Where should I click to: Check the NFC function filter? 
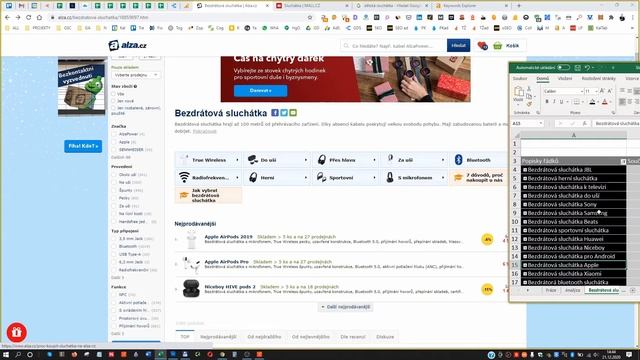click(x=114, y=295)
